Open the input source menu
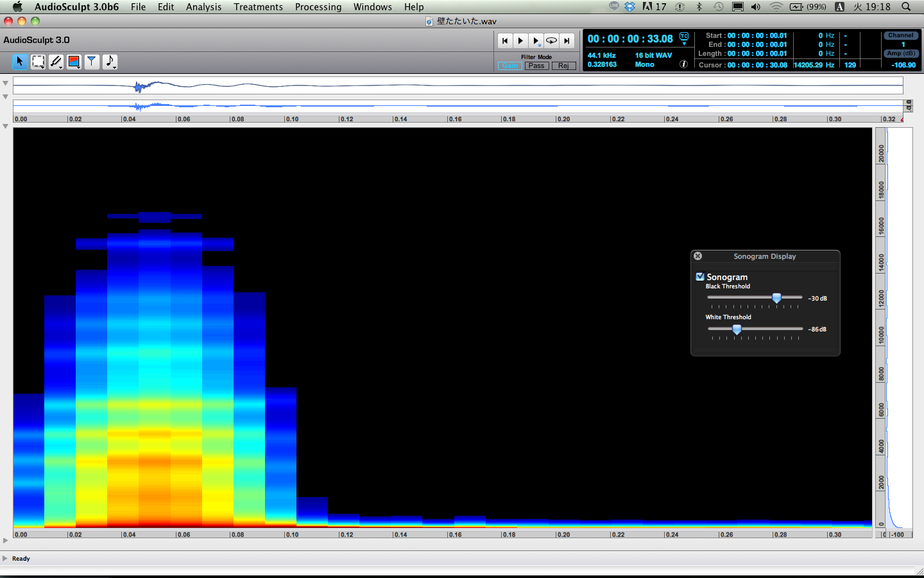Viewport: 924px width, 578px height. click(839, 7)
